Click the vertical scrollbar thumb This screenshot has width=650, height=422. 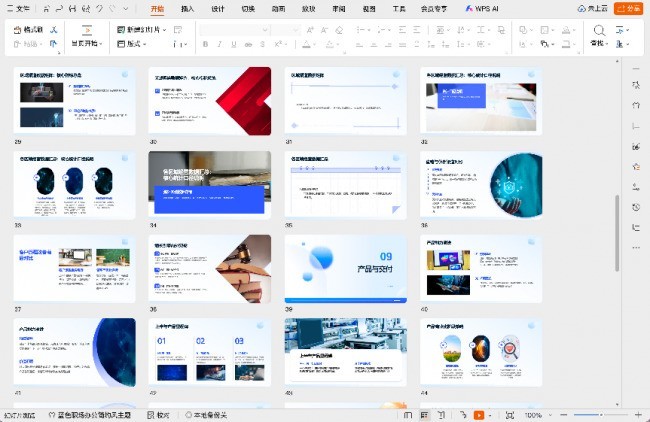(617, 233)
